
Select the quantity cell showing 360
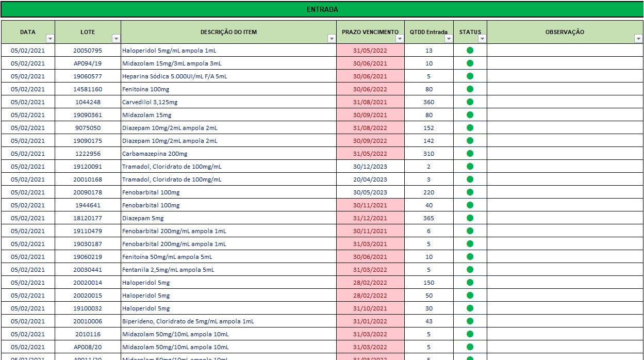pyautogui.click(x=428, y=102)
